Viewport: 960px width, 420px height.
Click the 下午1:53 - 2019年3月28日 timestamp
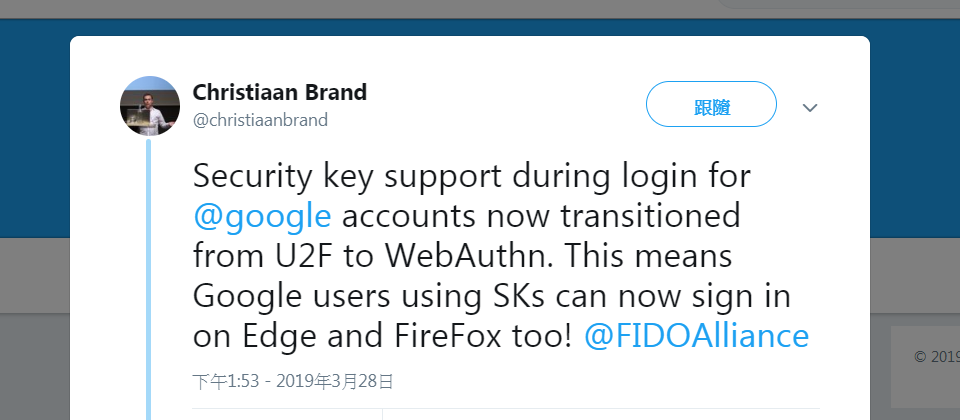coord(293,381)
